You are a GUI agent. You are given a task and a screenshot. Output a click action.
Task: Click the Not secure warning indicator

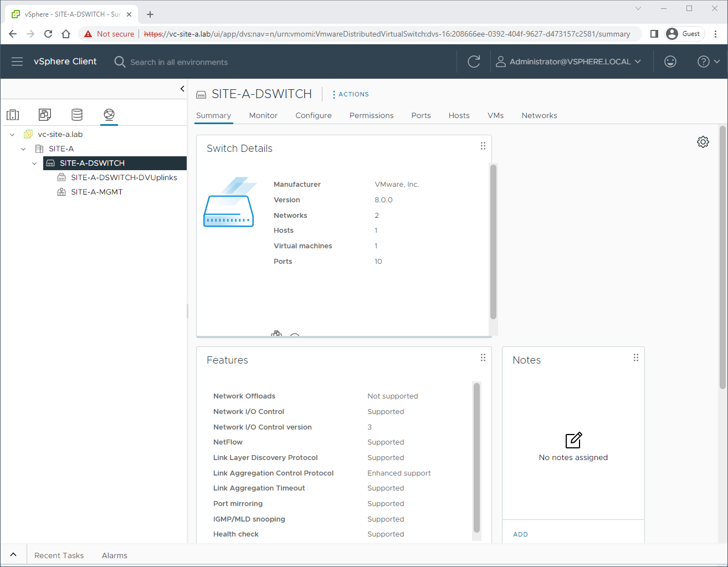click(109, 34)
